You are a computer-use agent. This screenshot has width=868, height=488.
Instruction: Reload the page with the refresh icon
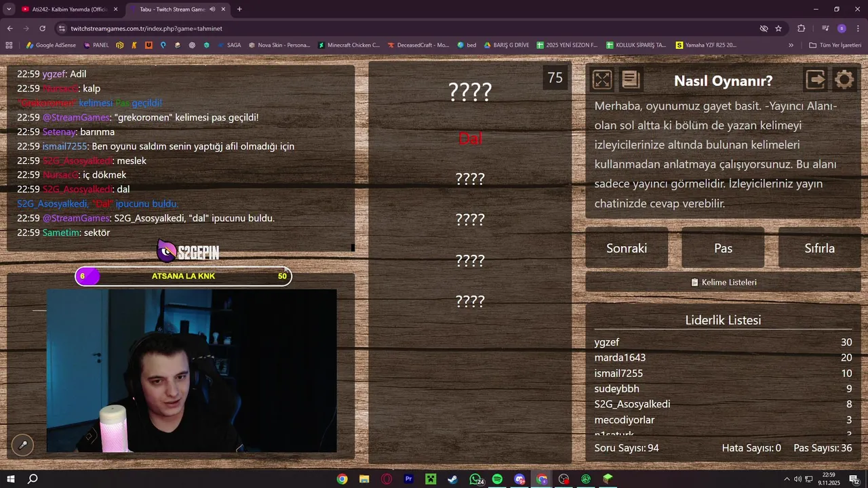[42, 28]
